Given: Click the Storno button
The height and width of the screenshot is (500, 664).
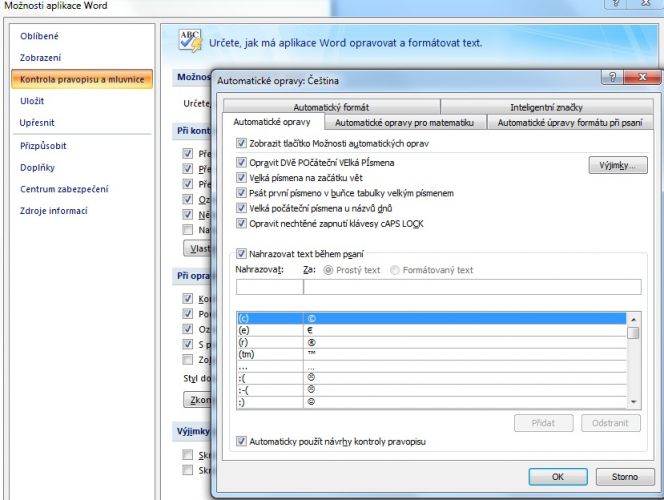Looking at the screenshot, I should coord(625,477).
